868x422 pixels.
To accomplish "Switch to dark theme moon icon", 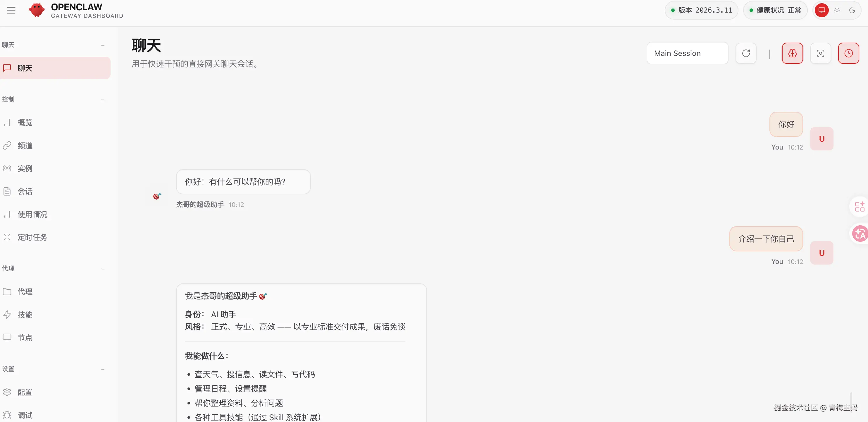I will point(852,10).
